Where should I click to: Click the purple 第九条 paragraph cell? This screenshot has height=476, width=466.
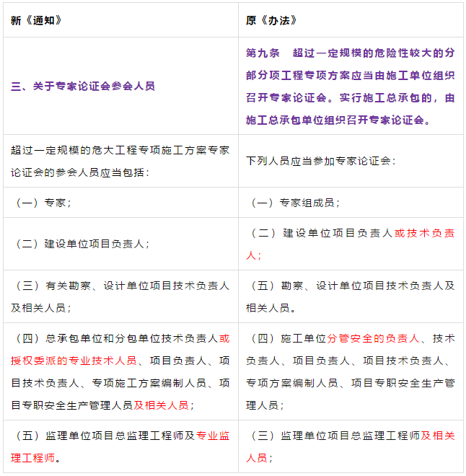(351, 86)
